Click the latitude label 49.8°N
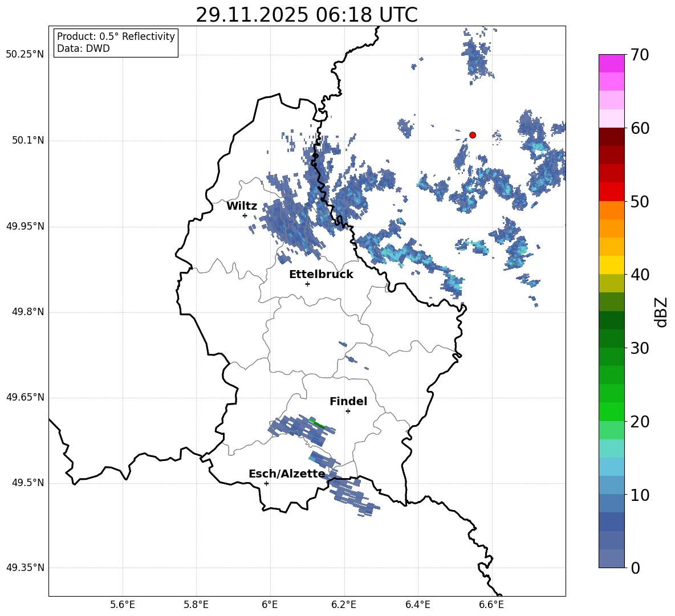The image size is (675, 616). (x=28, y=312)
